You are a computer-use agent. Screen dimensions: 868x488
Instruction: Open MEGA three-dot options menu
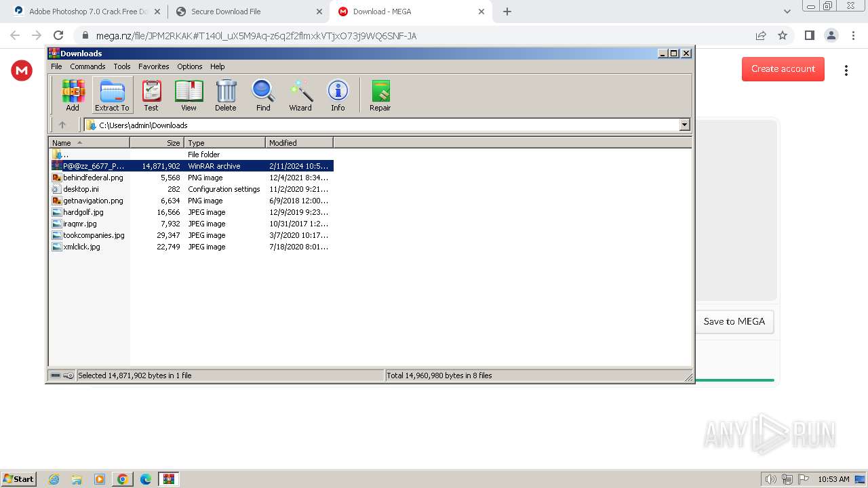click(x=846, y=70)
